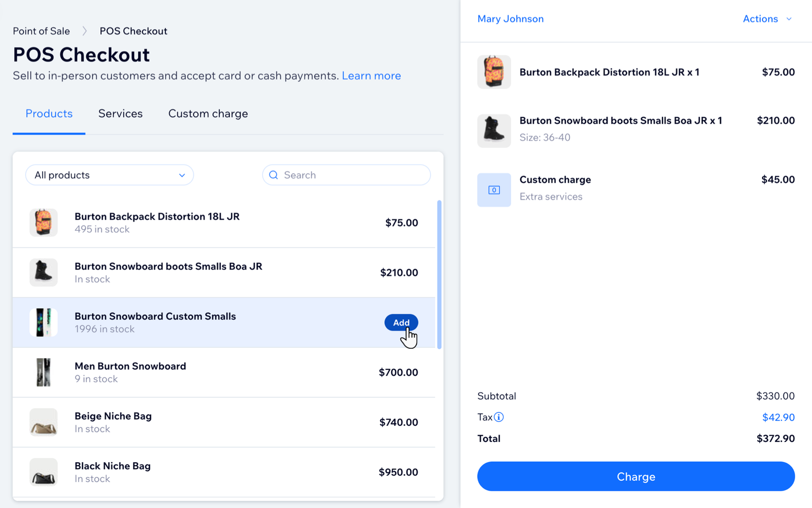The width and height of the screenshot is (812, 508).
Task: Click the breadcrumb chevron separator
Action: [85, 31]
